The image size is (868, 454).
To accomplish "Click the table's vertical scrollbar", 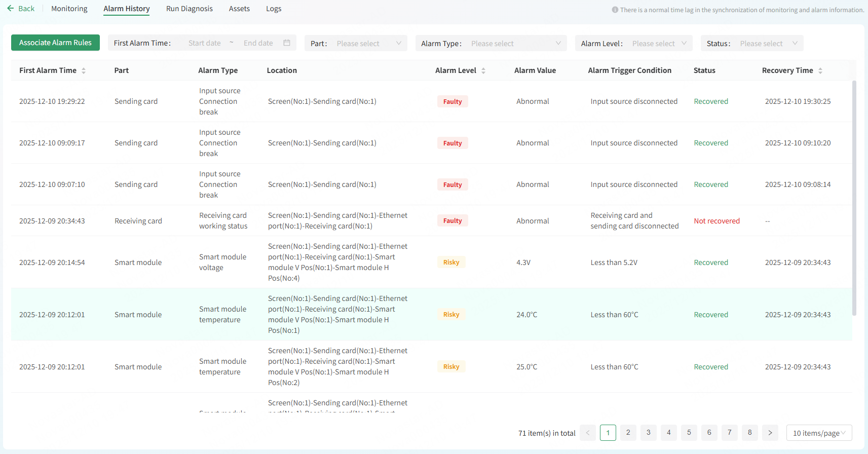I will click(854, 198).
